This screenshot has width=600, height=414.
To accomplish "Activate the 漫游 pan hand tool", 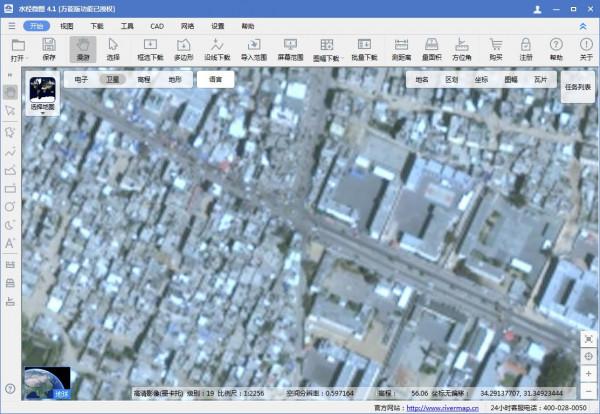I will 83,50.
